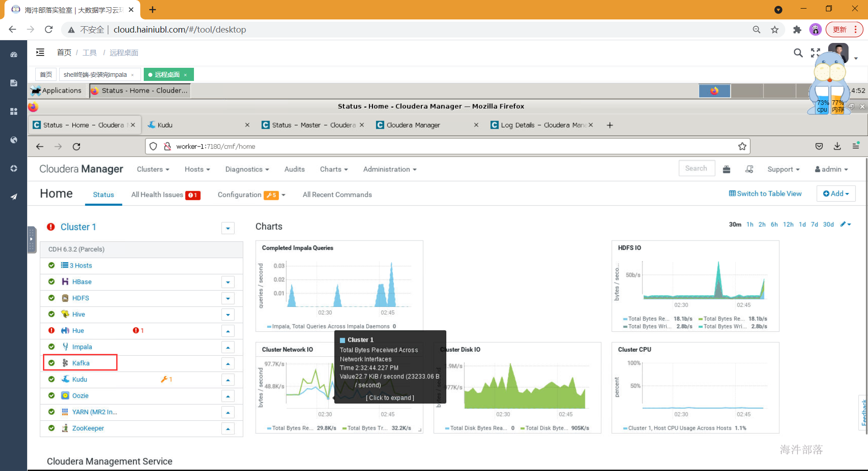868x471 pixels.
Task: Open Support dropdown menu
Action: click(x=783, y=169)
